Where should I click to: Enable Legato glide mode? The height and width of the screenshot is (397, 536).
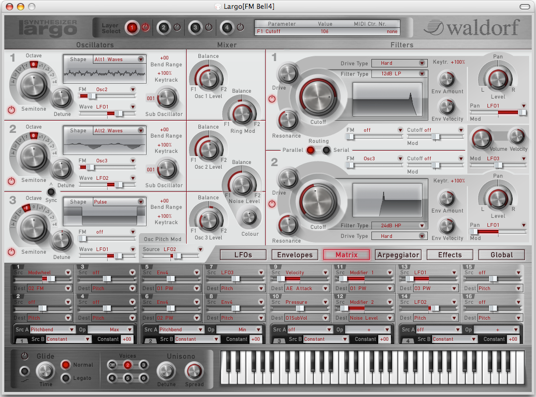pos(66,378)
